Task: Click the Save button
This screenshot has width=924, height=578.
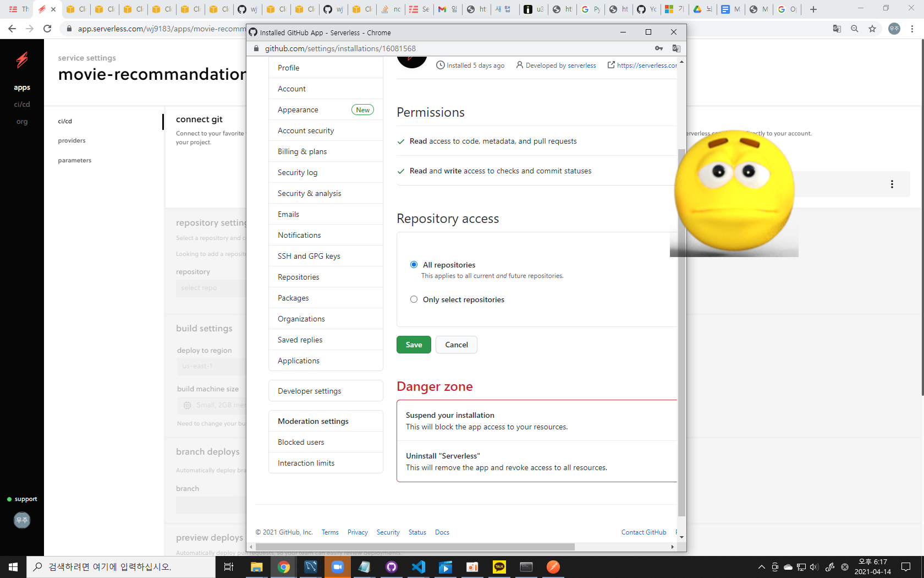Action: [414, 345]
